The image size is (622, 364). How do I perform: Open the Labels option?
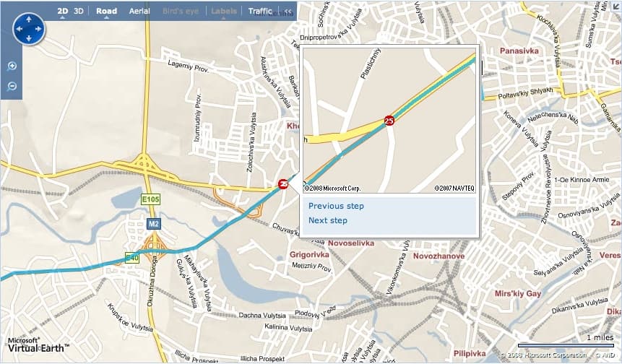click(224, 11)
